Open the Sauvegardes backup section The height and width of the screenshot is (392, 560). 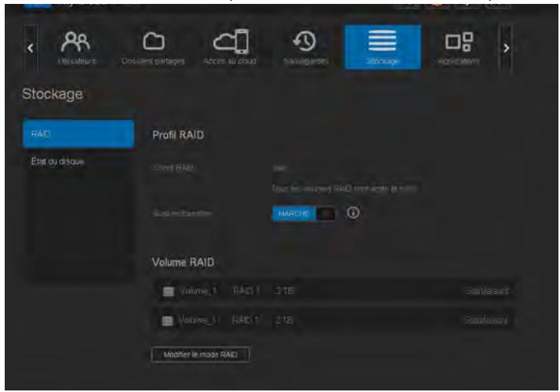[306, 48]
